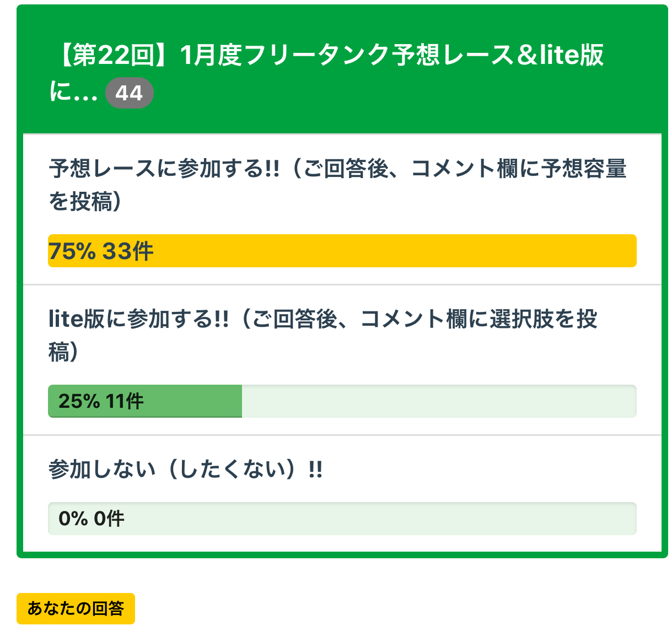This screenshot has height=631, width=672.
Task: Click the "を投稿）" line of first option
Action: pos(85,202)
